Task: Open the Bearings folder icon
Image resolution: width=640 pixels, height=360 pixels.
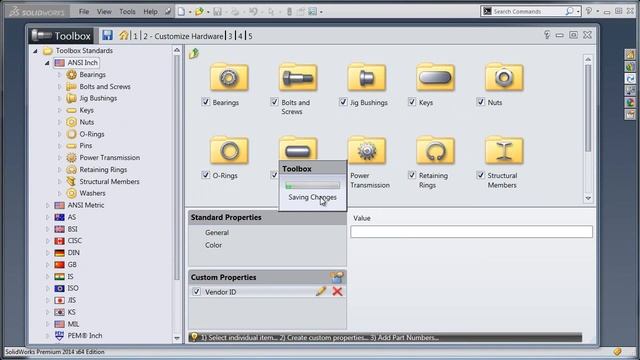Action: [229, 77]
